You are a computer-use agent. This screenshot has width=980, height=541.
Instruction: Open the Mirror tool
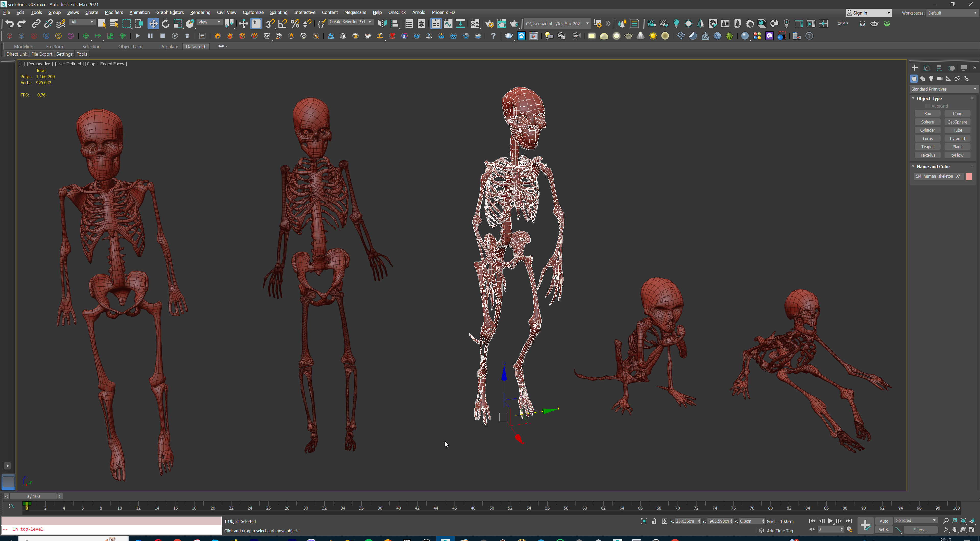[382, 23]
